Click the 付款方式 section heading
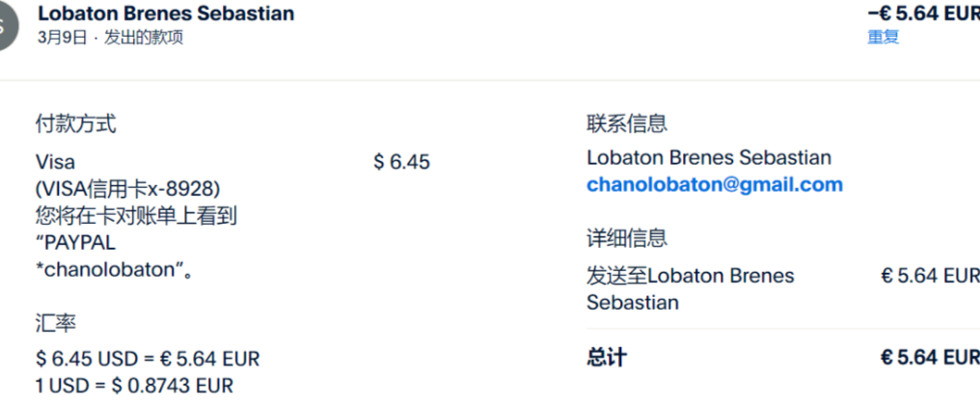Image resolution: width=980 pixels, height=407 pixels. [75, 123]
